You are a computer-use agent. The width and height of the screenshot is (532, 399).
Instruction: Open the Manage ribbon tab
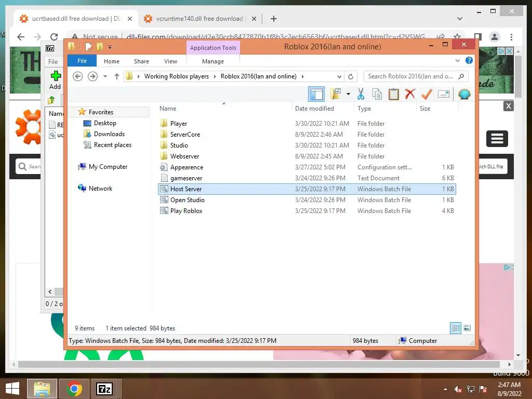pyautogui.click(x=213, y=61)
